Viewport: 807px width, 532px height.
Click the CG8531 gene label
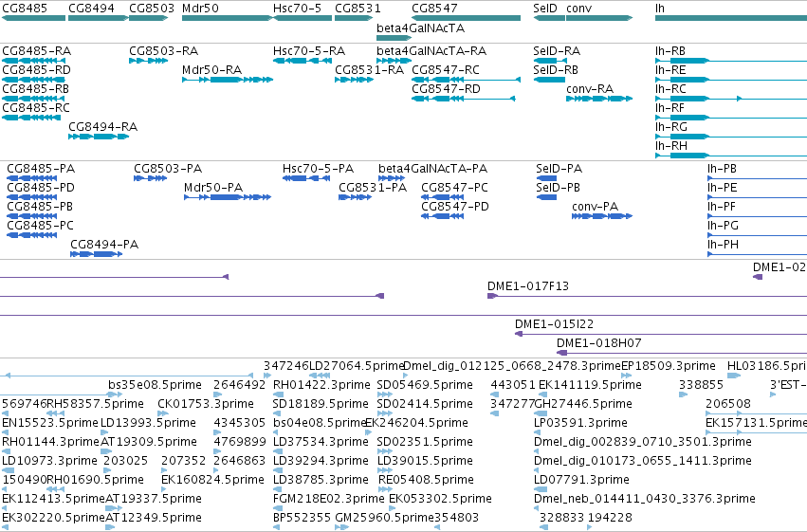pyautogui.click(x=358, y=9)
